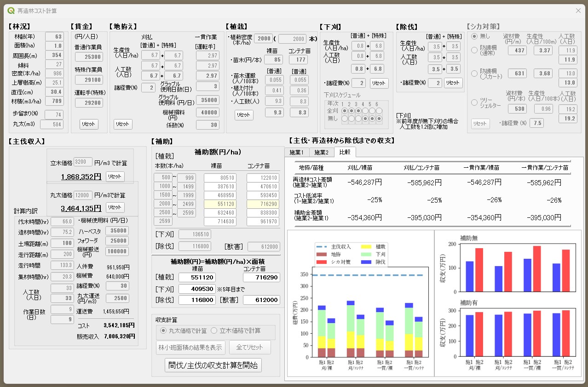This screenshot has width=588, height=387.
Task: Click 林小班面積の結果を表示 button
Action: [191, 347]
